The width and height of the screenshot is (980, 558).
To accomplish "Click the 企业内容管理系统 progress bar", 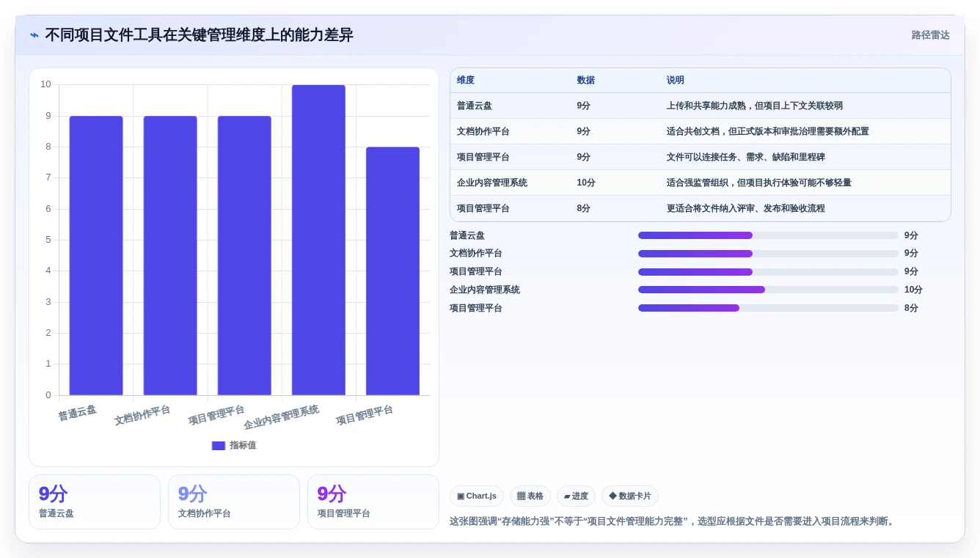I will (x=768, y=290).
